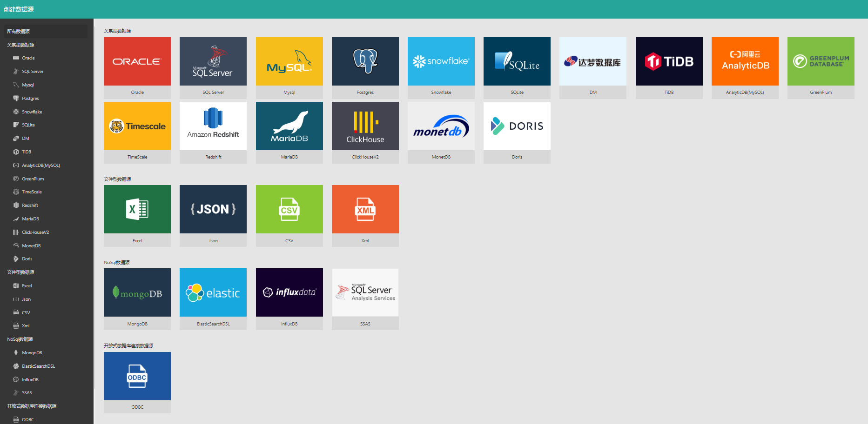The width and height of the screenshot is (868, 424).
Task: Open the TiDB data source card
Action: (669, 68)
